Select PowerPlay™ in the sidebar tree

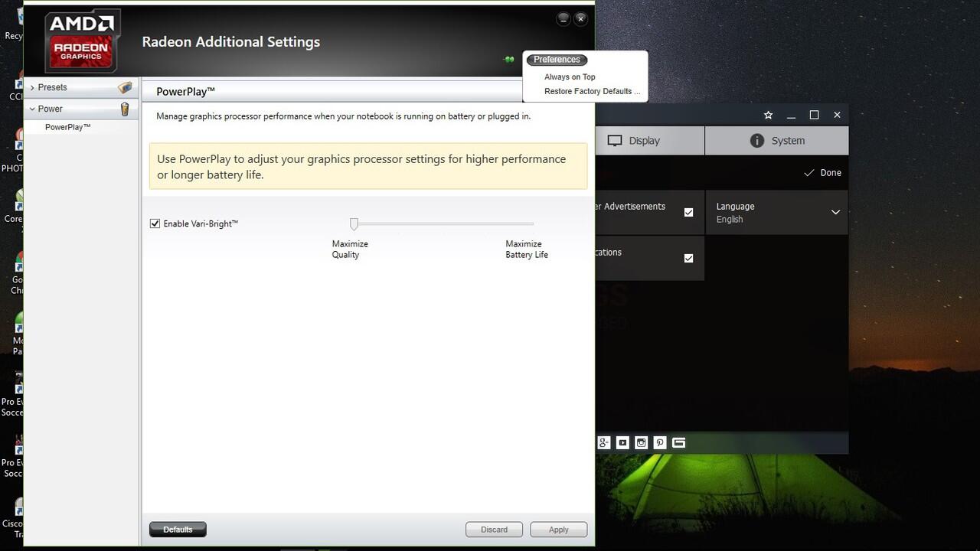click(x=67, y=127)
